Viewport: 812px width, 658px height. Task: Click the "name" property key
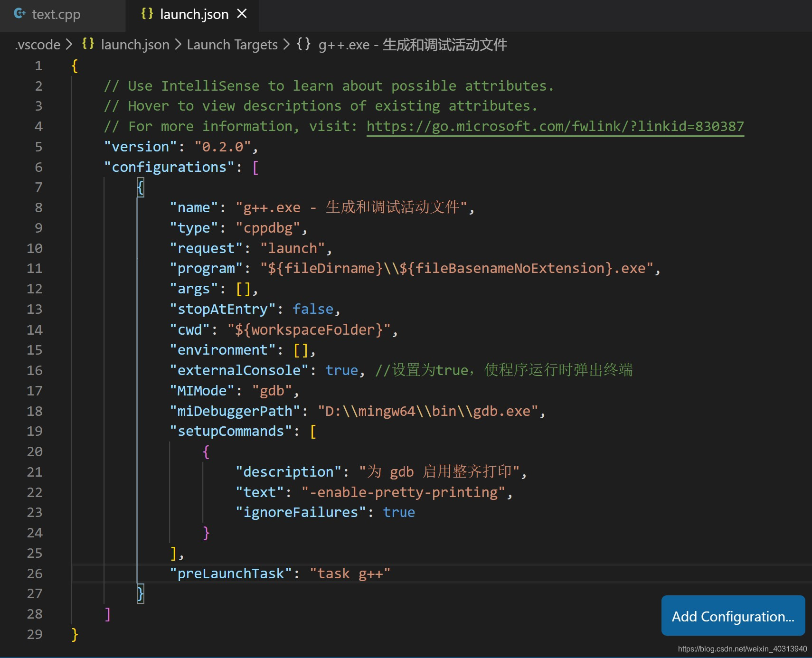click(x=194, y=207)
